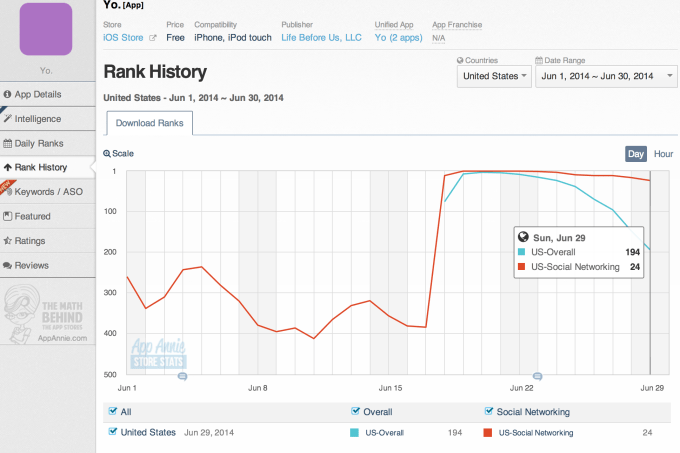Viewport: 680px width, 453px height.
Task: Open Keywords / ASO in sidebar
Action: click(x=48, y=192)
